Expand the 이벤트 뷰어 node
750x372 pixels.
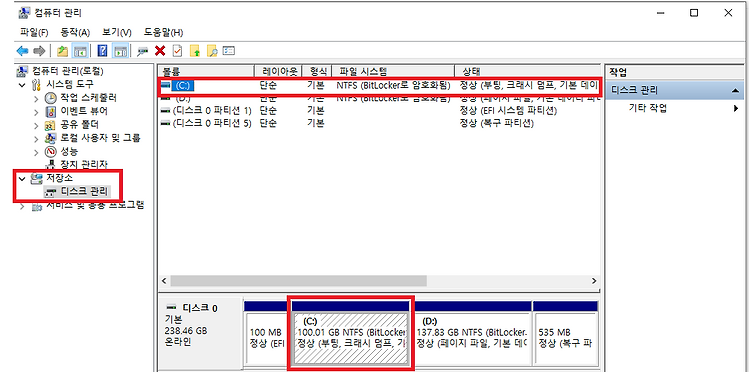(x=36, y=112)
